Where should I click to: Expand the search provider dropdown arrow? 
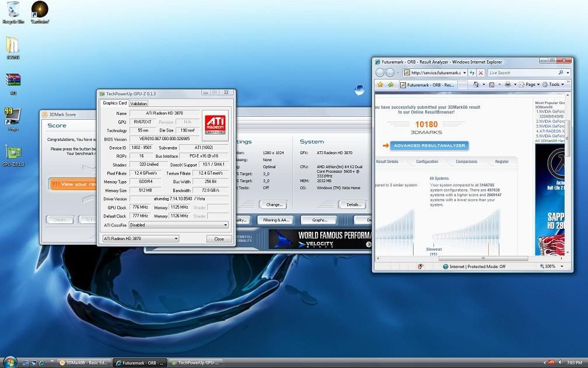pyautogui.click(x=568, y=72)
